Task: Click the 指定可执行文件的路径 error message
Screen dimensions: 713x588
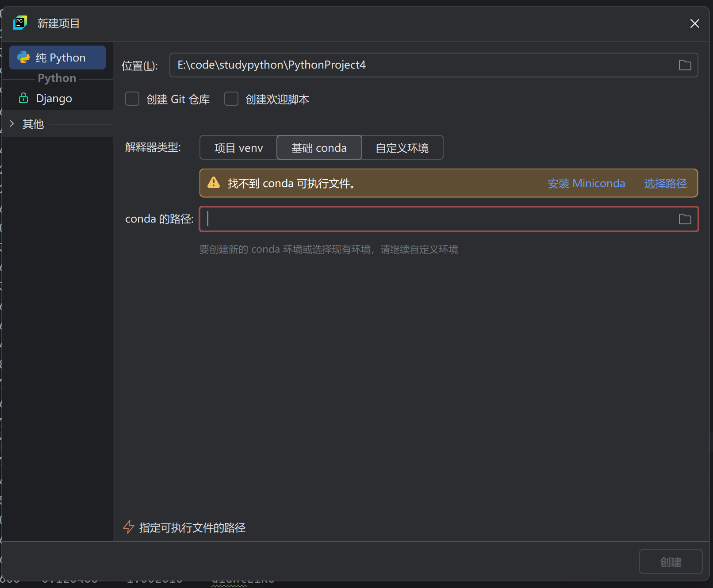Action: point(192,527)
